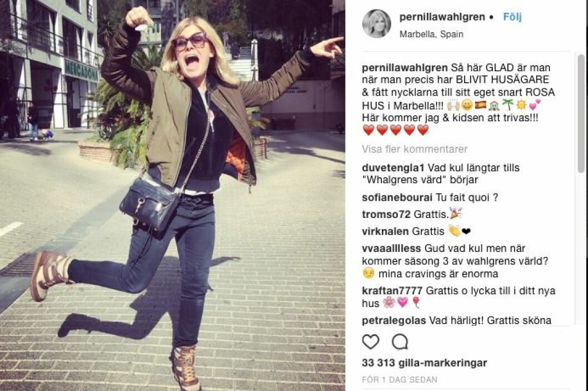Open the comment speech bubble icon
Screen dimensions: 588x391
[x=400, y=342]
